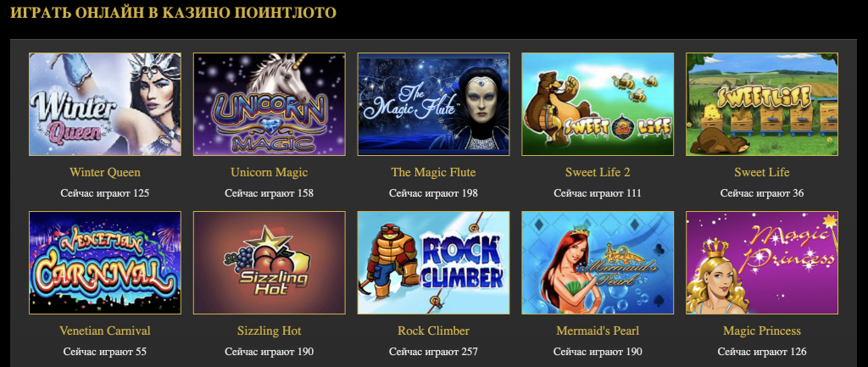The width and height of the screenshot is (868, 367).
Task: Open the Sweet Life 2 bear thumbnail
Action: [x=598, y=104]
